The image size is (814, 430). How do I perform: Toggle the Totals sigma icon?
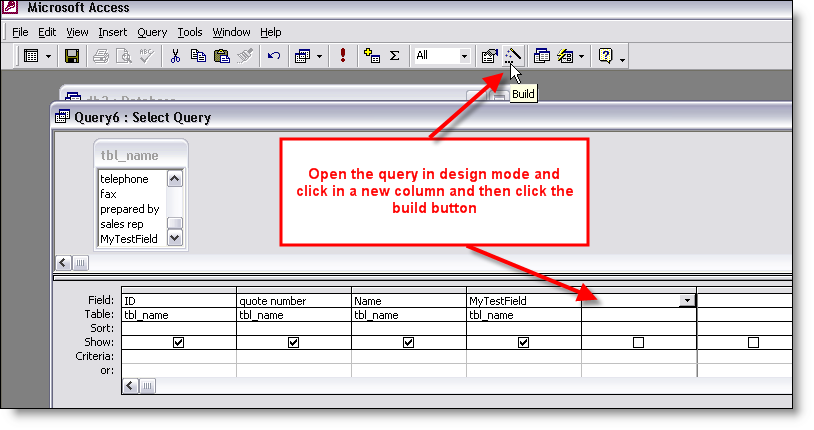pyautogui.click(x=394, y=56)
